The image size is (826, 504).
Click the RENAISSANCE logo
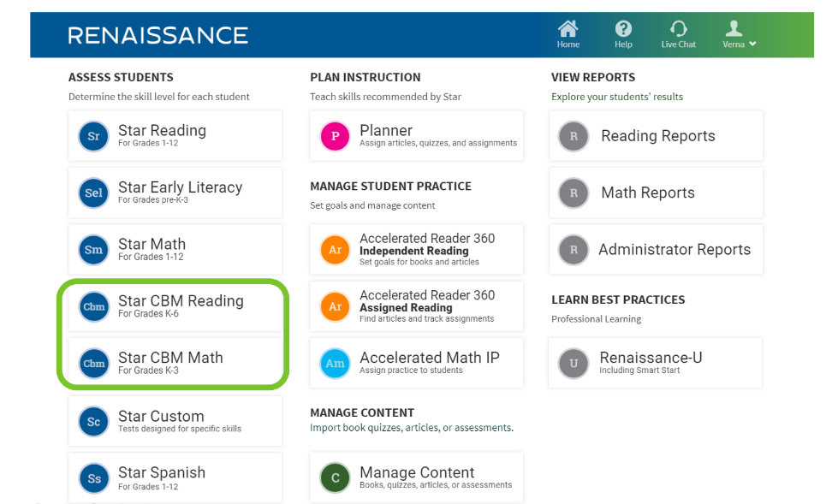point(158,35)
